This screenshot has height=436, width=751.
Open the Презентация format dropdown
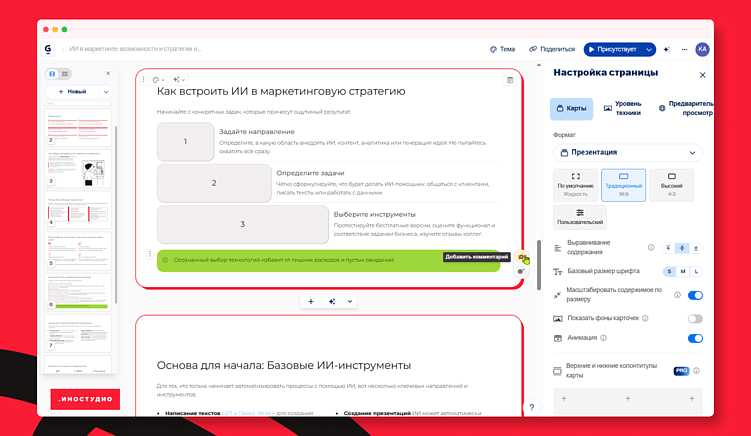[627, 153]
